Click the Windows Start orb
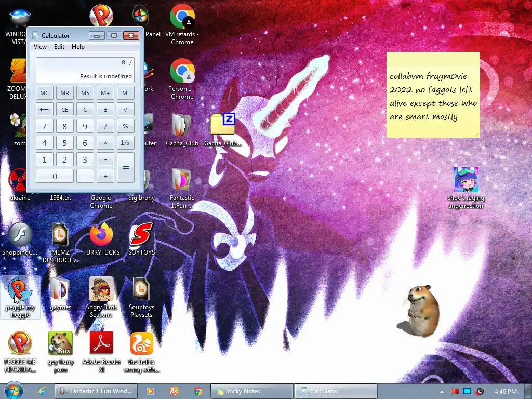The image size is (532, 399). point(14,391)
